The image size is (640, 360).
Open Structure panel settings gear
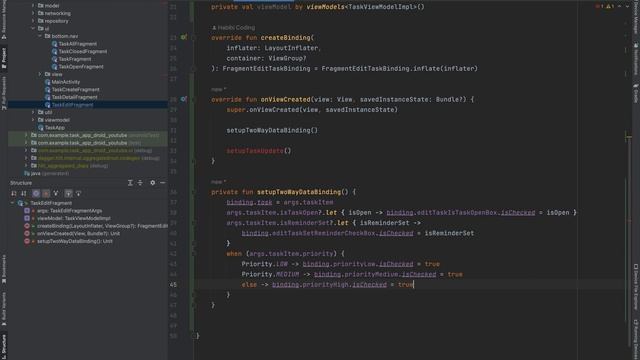pyautogui.click(x=152, y=183)
